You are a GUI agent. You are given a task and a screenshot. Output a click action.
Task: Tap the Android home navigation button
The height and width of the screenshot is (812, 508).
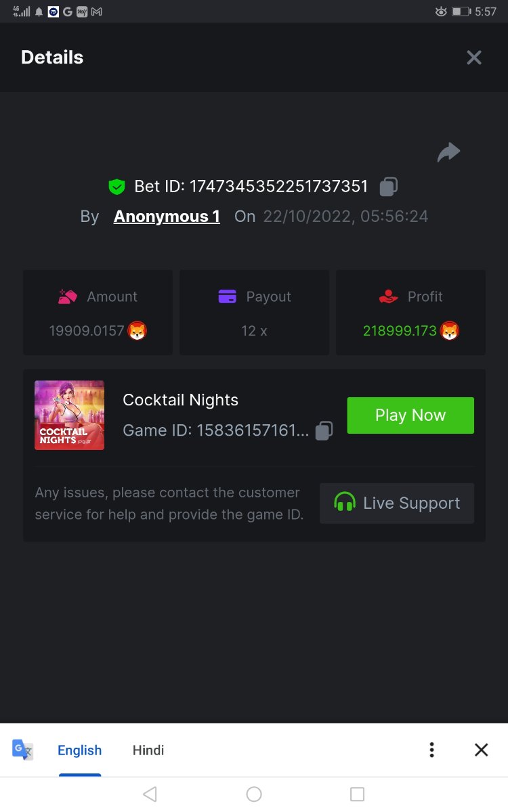click(x=254, y=794)
